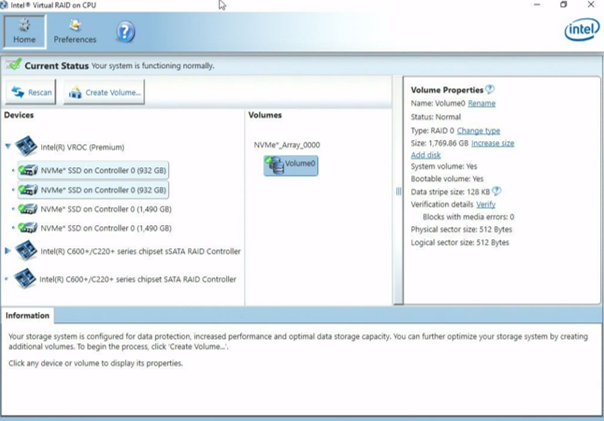
Task: Minimize the Virtual RAID on CPU window
Action: tap(537, 5)
